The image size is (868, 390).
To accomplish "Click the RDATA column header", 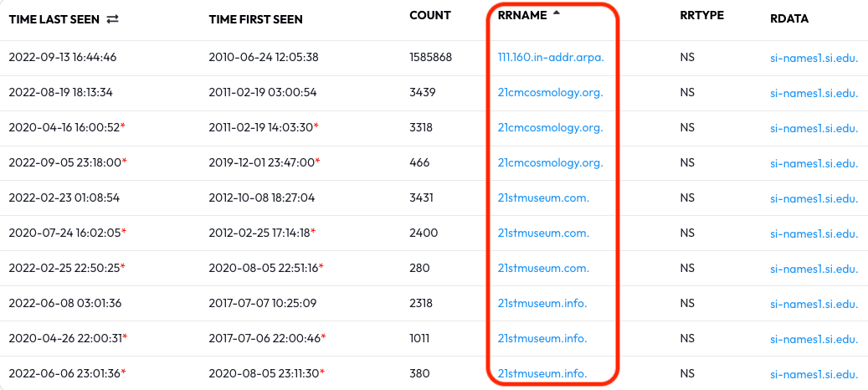I will point(789,18).
